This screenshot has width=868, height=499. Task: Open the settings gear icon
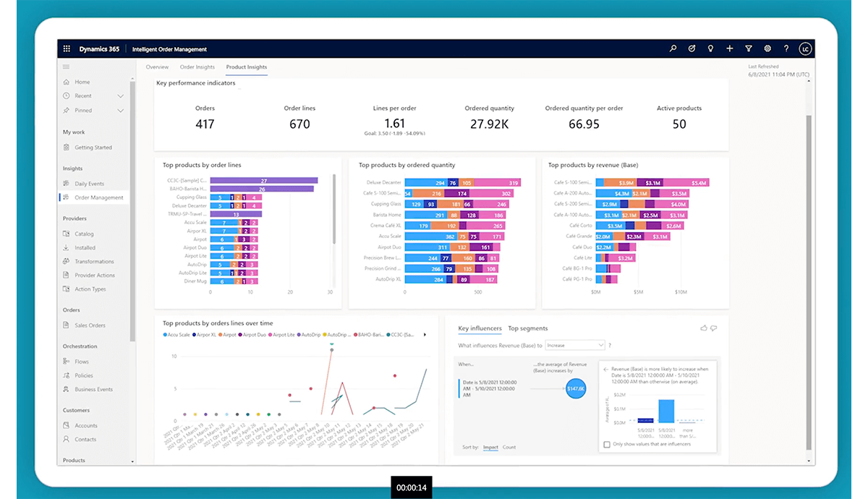pos(767,48)
